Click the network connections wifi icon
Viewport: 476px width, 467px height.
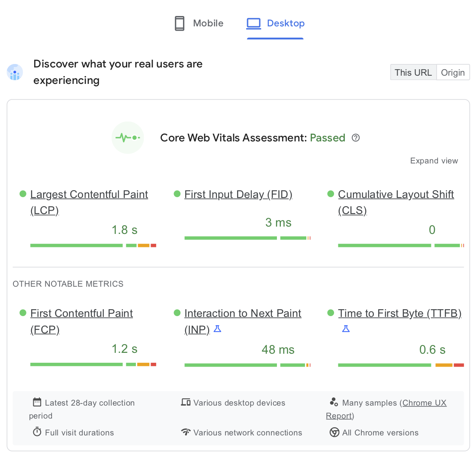point(186,432)
